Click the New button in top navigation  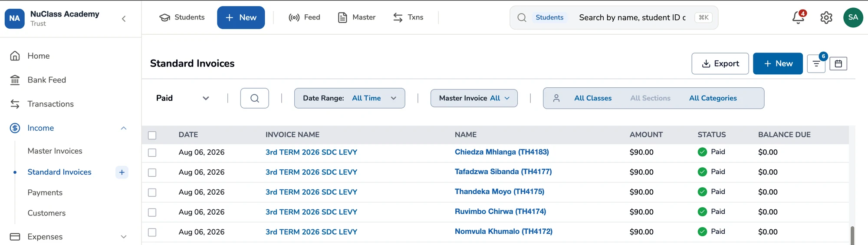coord(241,17)
